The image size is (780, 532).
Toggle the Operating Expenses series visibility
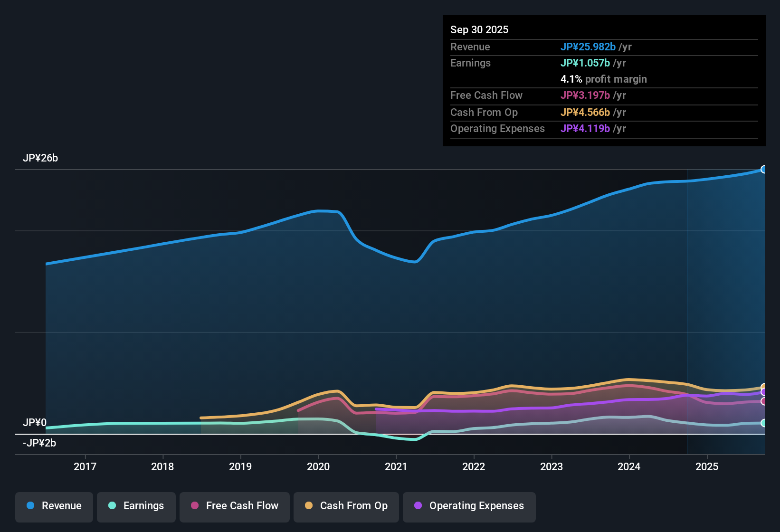[x=469, y=506]
